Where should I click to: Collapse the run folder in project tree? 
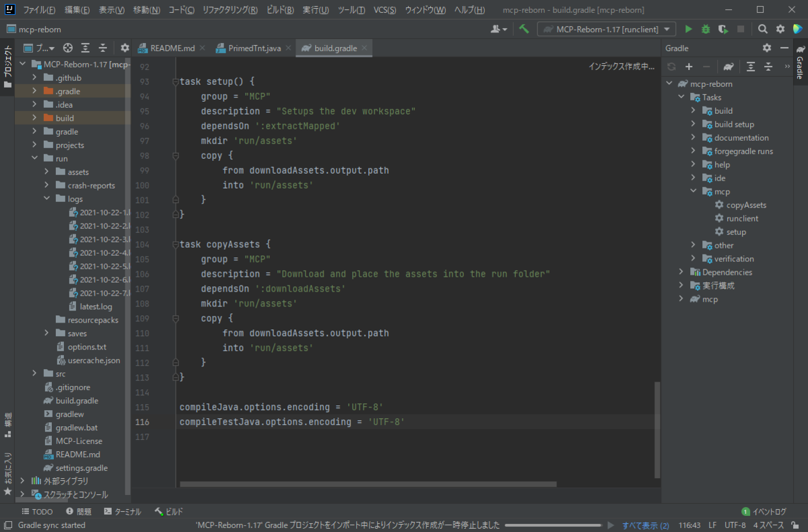coord(35,158)
